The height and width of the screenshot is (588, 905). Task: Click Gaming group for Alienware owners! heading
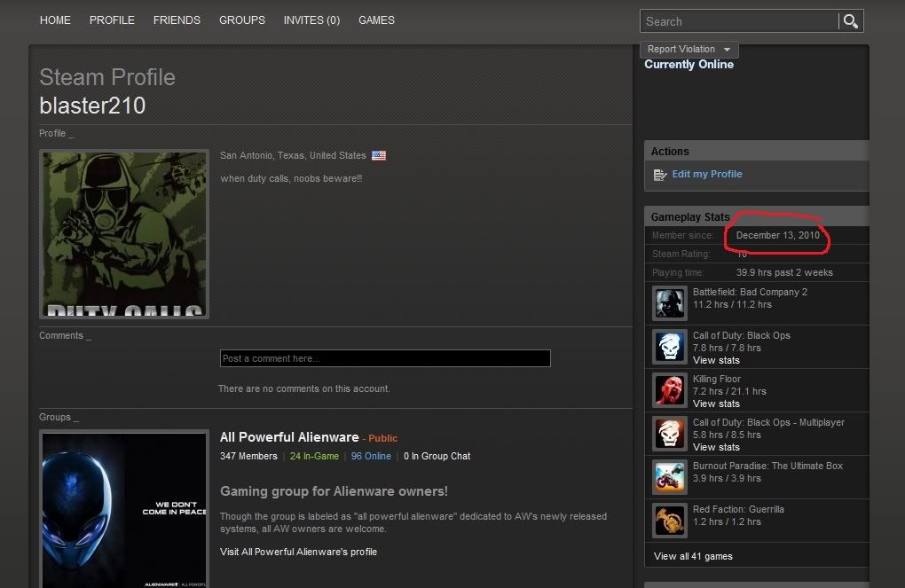pyautogui.click(x=334, y=491)
